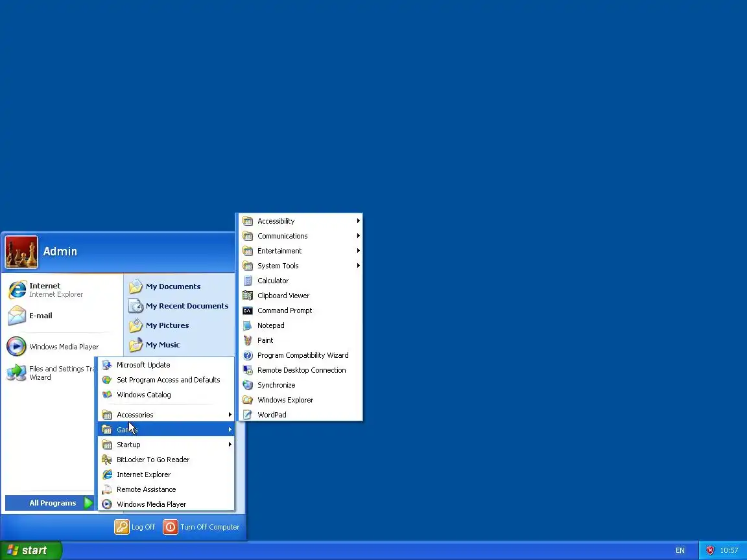The image size is (747, 560).
Task: Open the Entertainment folder entry
Action: tap(301, 251)
